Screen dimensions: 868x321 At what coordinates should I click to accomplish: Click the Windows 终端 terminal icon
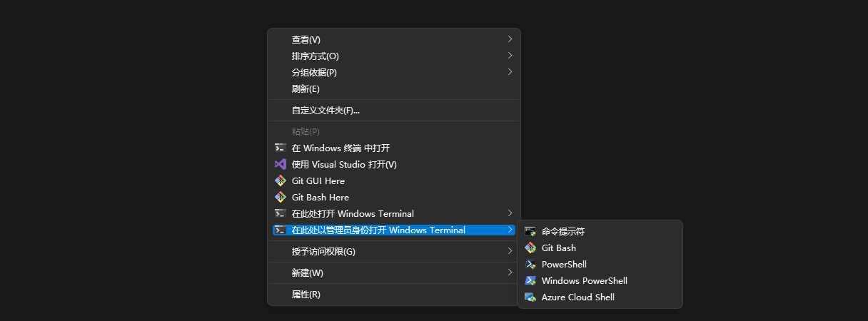pyautogui.click(x=280, y=148)
